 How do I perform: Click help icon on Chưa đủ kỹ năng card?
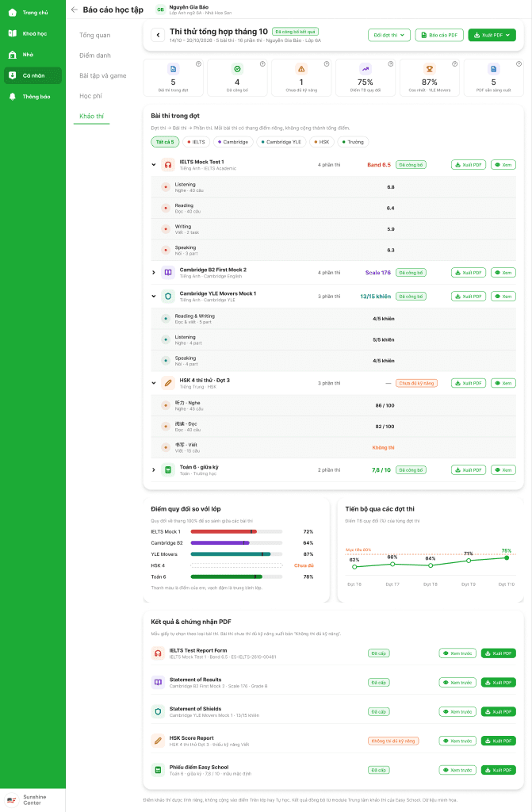[x=327, y=63]
